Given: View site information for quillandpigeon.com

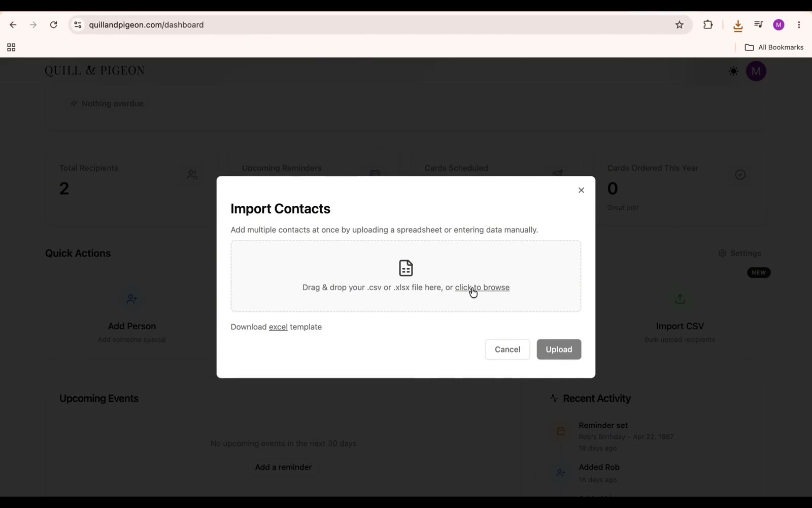Looking at the screenshot, I should pos(78,25).
